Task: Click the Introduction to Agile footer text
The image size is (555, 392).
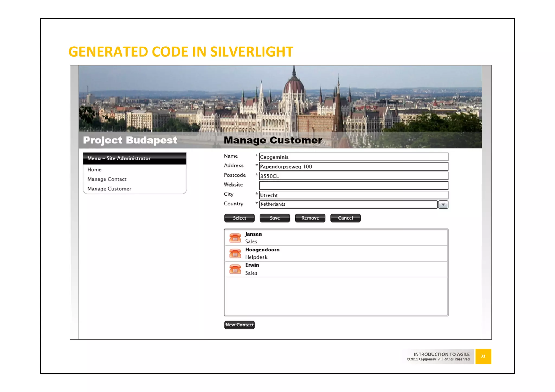Action: (x=441, y=354)
